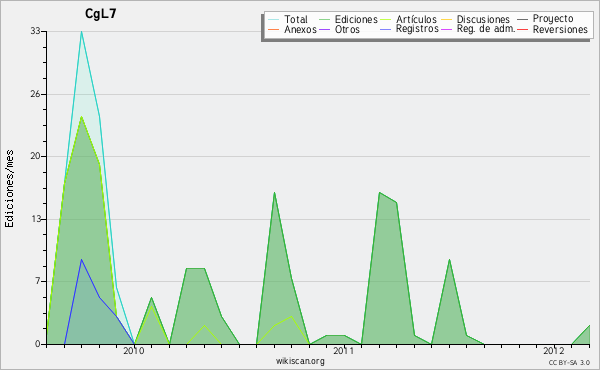This screenshot has width=600, height=370.
Task: Click the Registros blue line swatch in legend
Action: [386, 29]
